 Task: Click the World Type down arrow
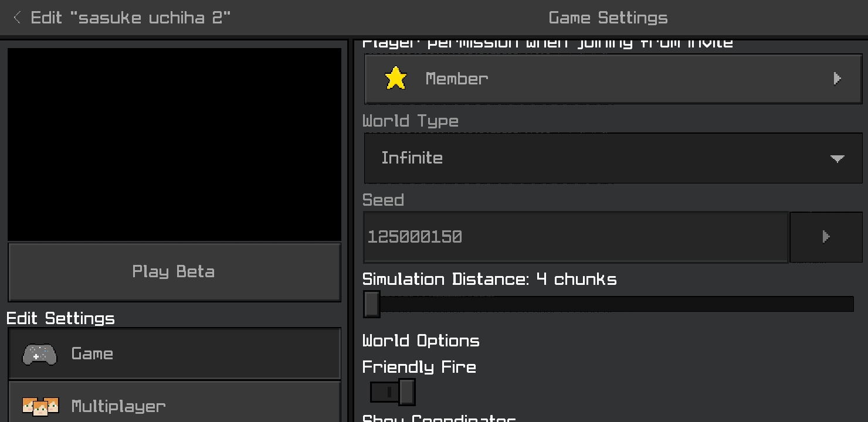[838, 158]
